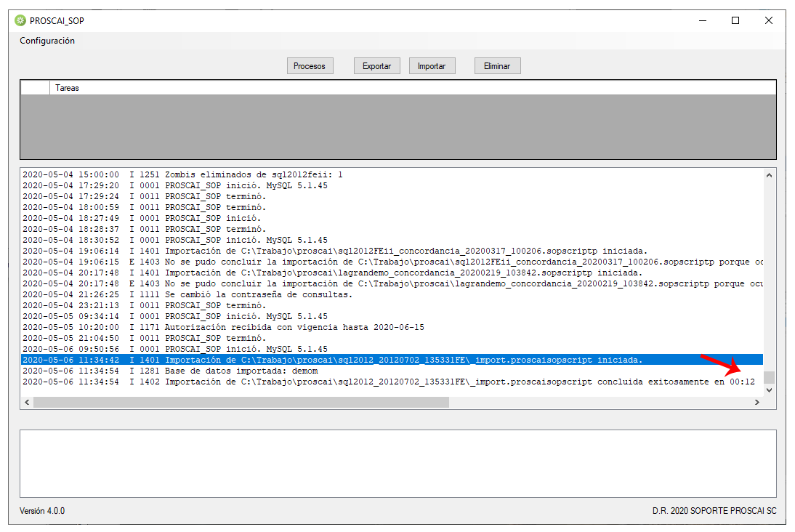Select the 1402 'concluida exitosamente' log line
Image resolution: width=795 pixels, height=532 pixels.
[392, 382]
